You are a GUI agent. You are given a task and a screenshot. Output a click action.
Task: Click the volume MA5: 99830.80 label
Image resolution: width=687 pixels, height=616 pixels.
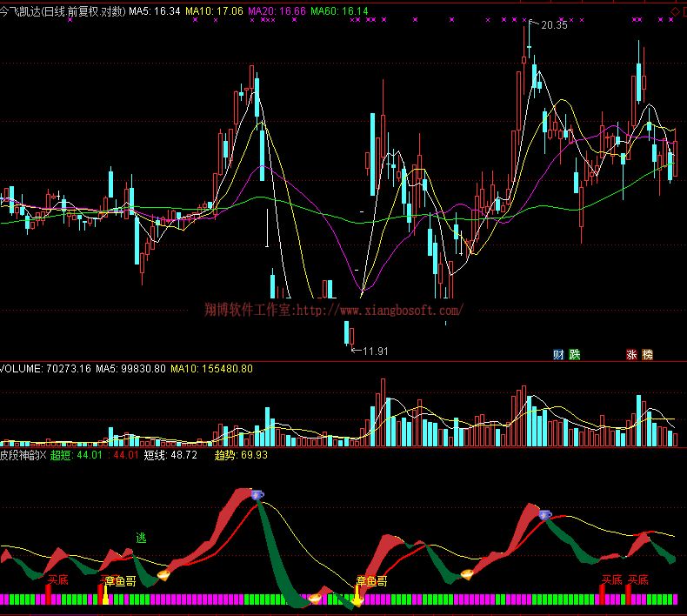(130, 369)
